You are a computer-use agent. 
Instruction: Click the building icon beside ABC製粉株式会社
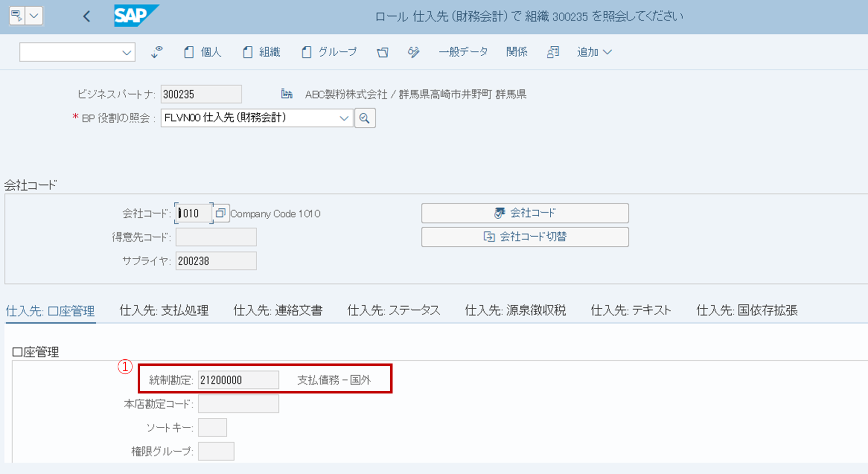click(x=287, y=94)
